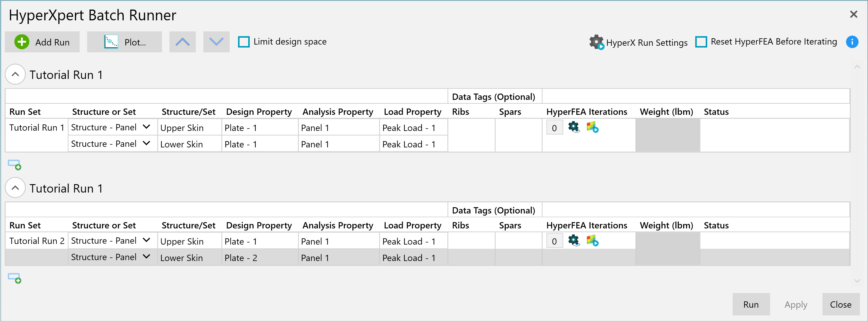Open Structure - Panel dropdown in the Plate - 2 row
The width and height of the screenshot is (868, 322).
pos(146,257)
